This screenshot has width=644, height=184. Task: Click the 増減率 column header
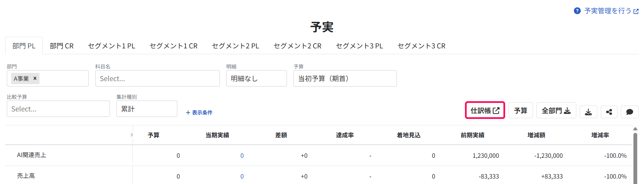point(600,135)
